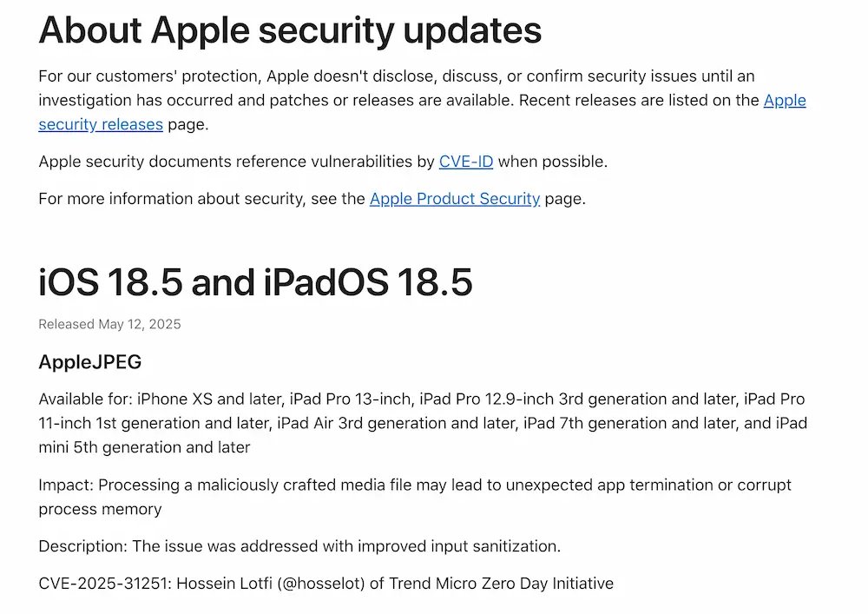The width and height of the screenshot is (868, 614).
Task: Click the 'Available for:' label text
Action: coord(86,399)
